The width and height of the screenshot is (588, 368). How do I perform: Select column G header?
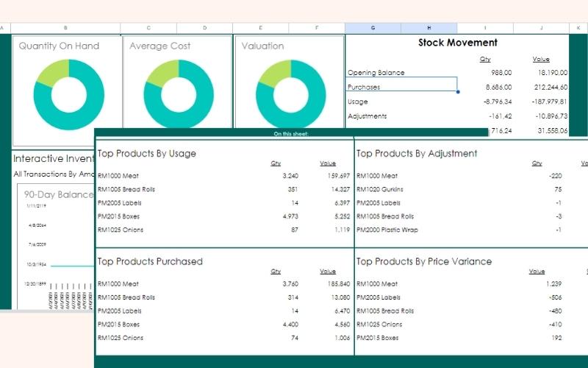[x=373, y=28]
